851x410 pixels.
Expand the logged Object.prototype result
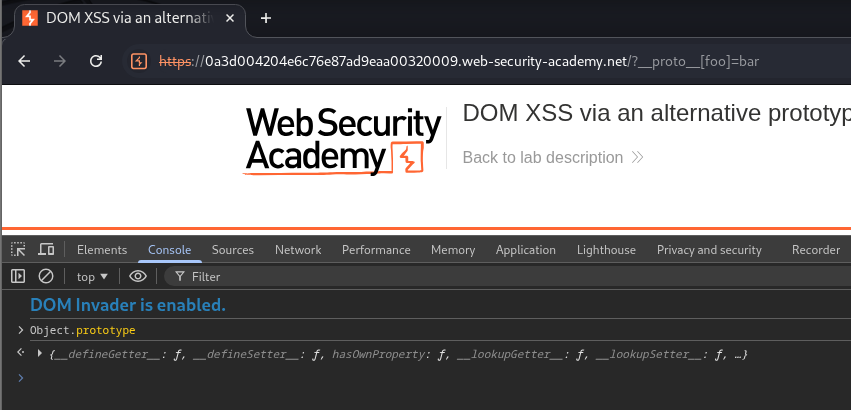coord(40,354)
